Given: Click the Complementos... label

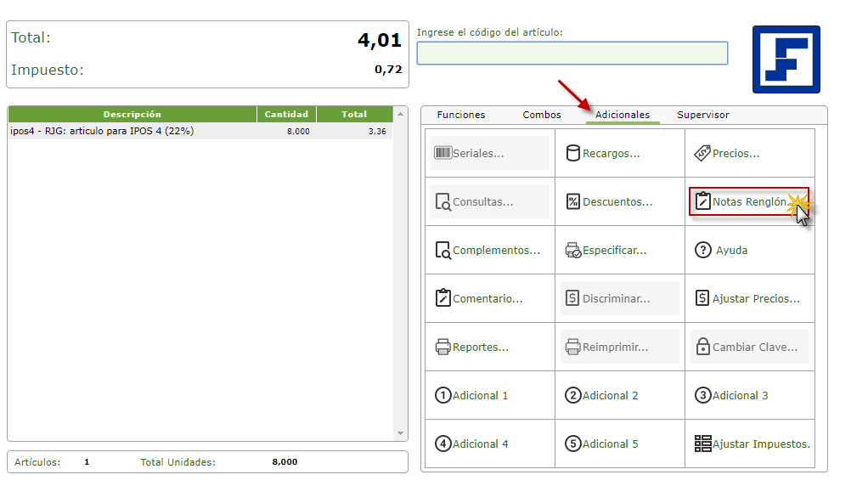Looking at the screenshot, I should tap(496, 251).
